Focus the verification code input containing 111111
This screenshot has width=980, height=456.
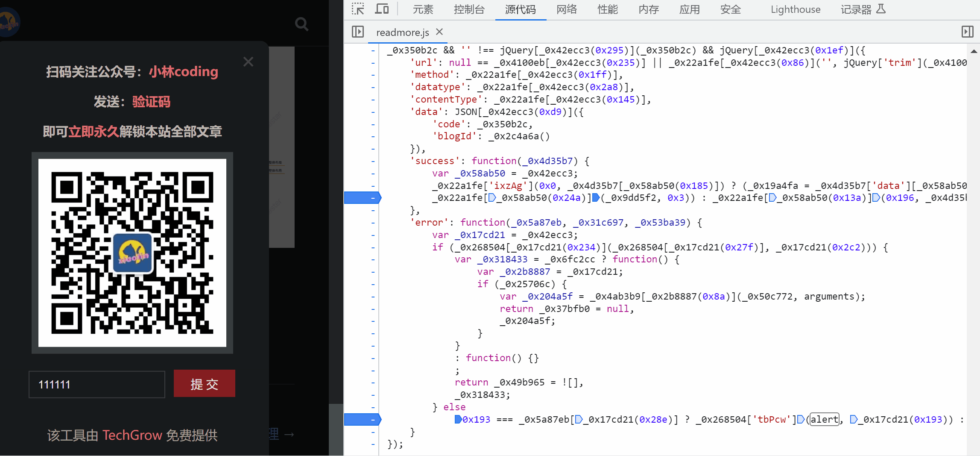click(97, 384)
